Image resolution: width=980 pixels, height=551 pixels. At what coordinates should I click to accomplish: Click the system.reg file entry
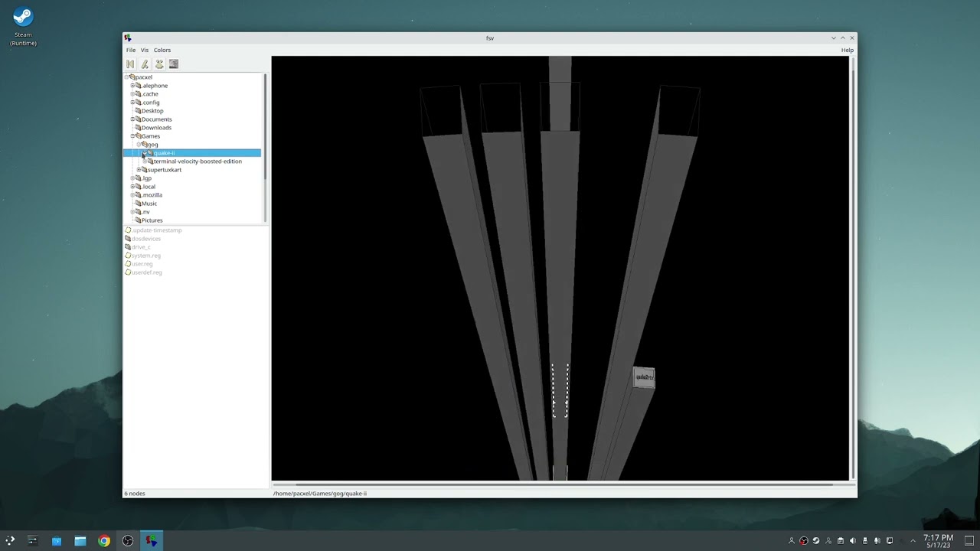coord(142,256)
